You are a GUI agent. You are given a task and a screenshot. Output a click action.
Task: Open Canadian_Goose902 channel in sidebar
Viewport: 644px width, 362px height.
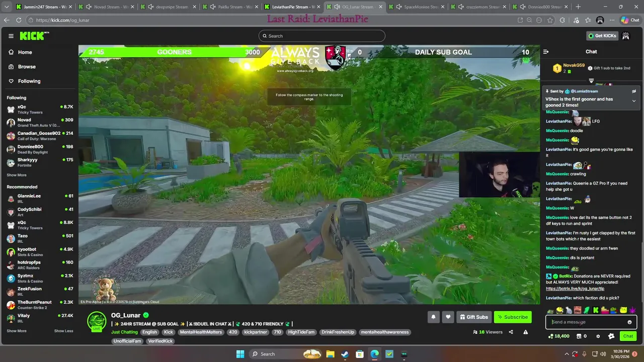[x=39, y=136]
